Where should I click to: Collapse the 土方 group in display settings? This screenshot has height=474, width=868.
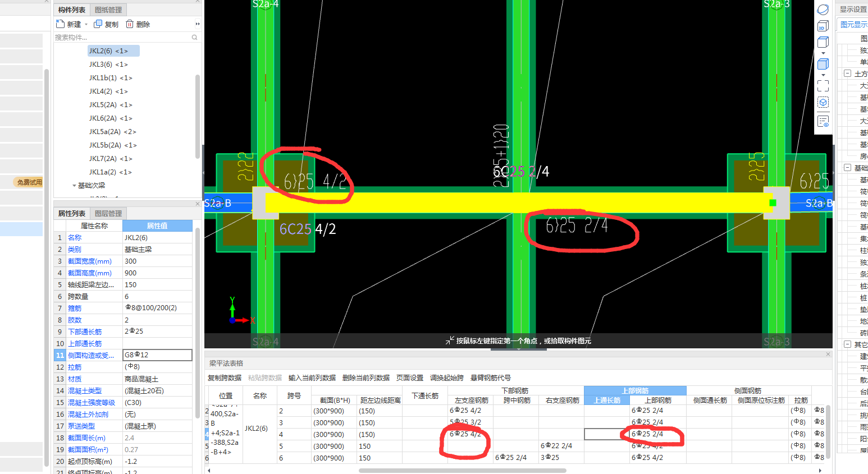847,73
